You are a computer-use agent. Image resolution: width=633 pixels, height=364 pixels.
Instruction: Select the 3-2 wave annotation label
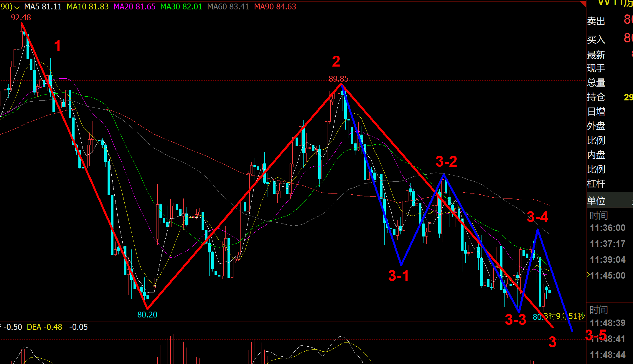446,162
